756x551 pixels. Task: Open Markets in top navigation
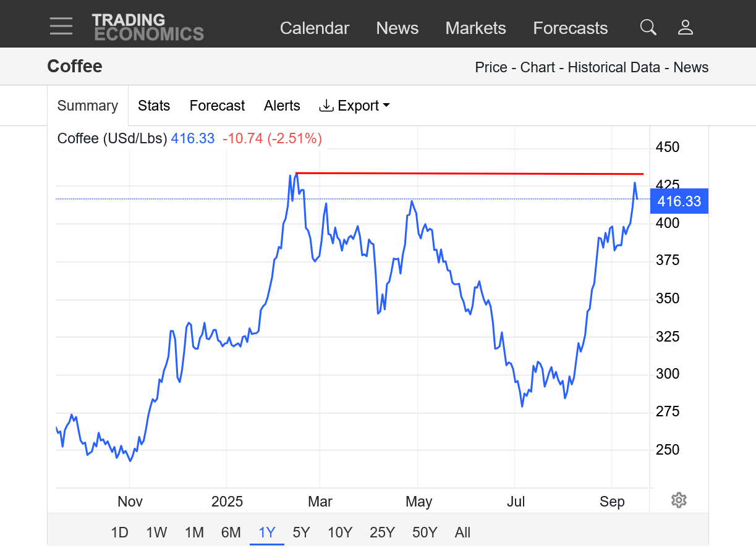[x=475, y=28]
